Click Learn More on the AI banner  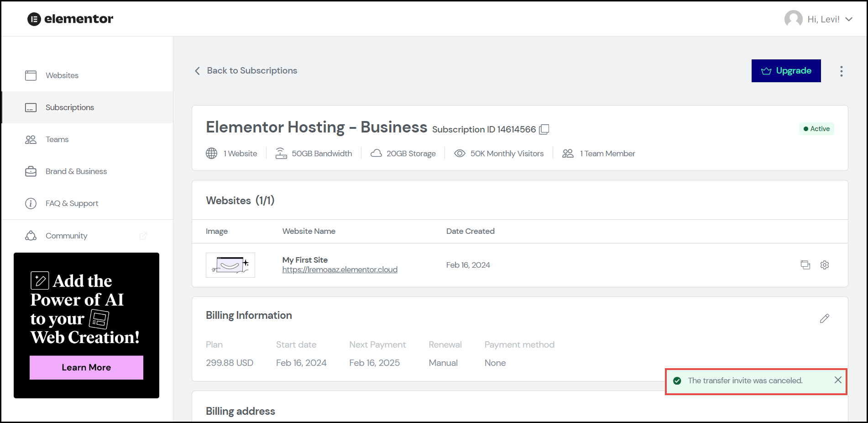pos(86,368)
